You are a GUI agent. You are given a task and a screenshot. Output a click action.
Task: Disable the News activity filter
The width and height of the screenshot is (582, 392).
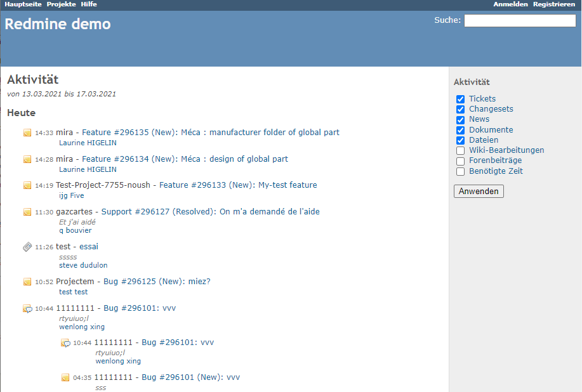coord(460,120)
